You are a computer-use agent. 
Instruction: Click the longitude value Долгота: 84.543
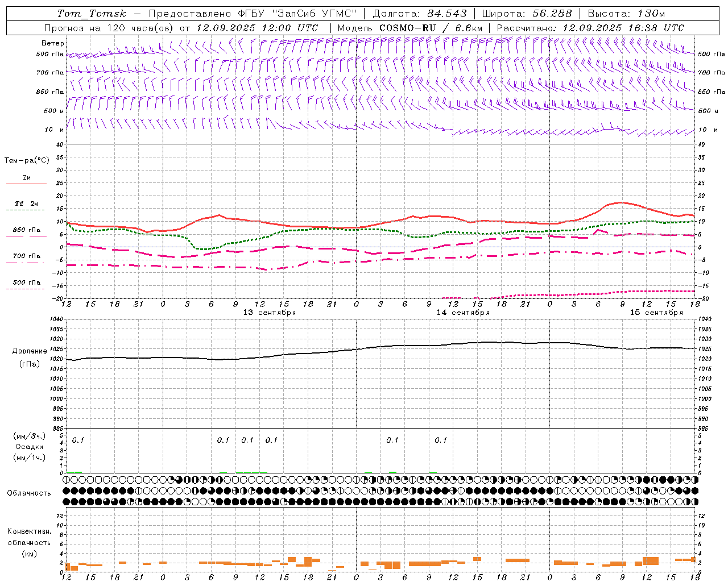click(420, 14)
